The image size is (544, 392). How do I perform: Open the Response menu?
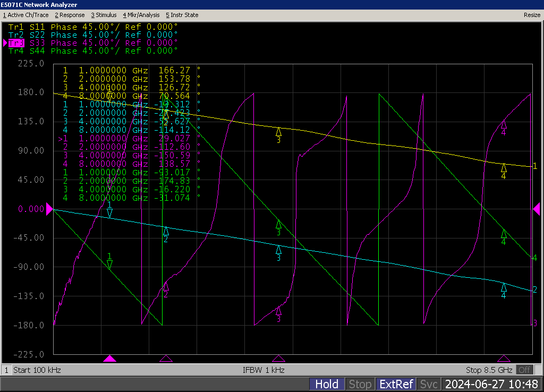70,15
